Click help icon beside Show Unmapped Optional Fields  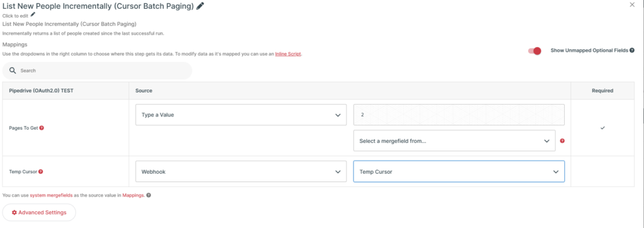click(631, 50)
